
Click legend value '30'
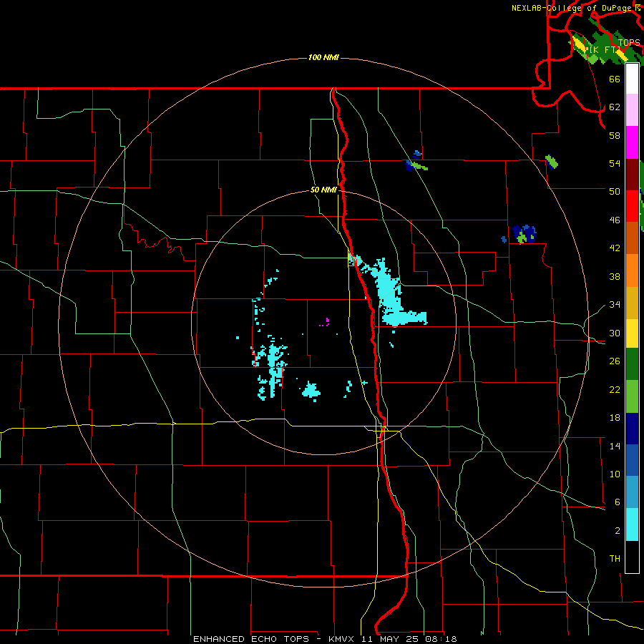[x=615, y=333]
